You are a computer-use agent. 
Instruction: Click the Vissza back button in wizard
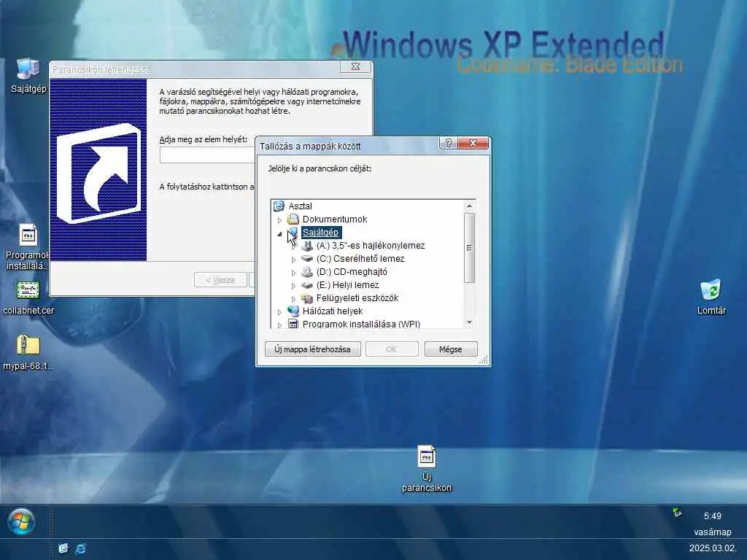coord(220,280)
